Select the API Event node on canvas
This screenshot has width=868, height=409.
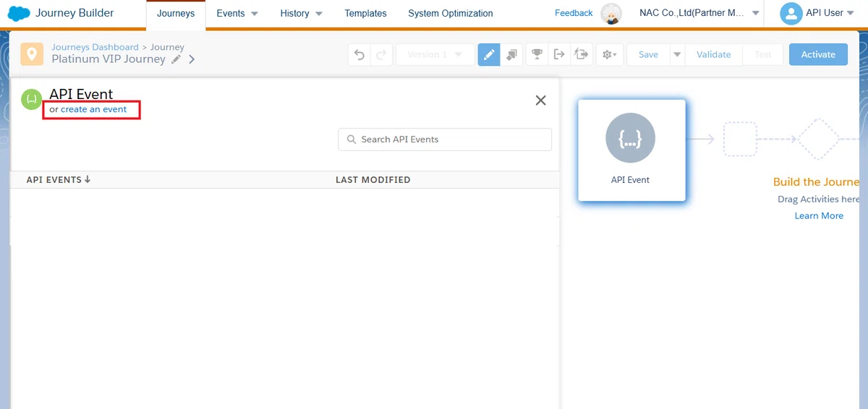click(x=631, y=150)
